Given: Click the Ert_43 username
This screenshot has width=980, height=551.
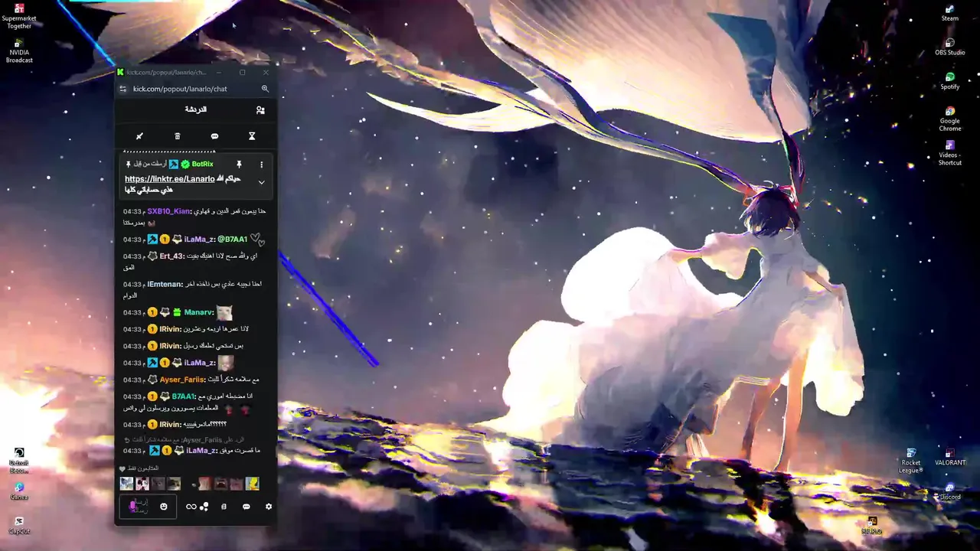Looking at the screenshot, I should [171, 256].
